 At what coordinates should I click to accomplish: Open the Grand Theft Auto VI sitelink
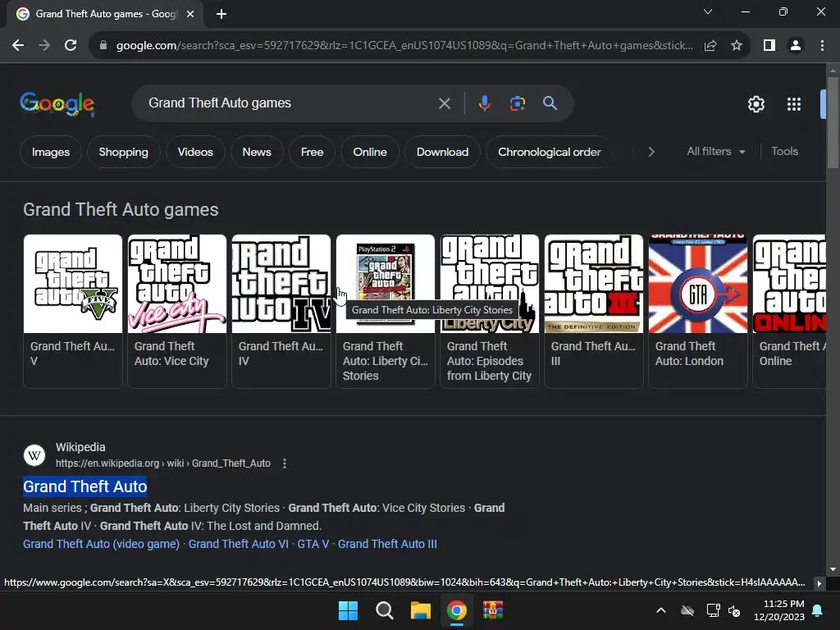pos(239,544)
